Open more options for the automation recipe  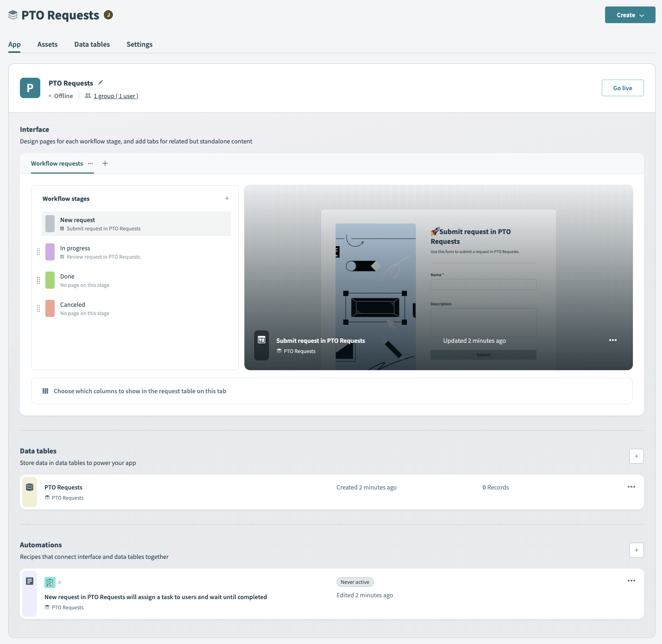[x=631, y=581]
